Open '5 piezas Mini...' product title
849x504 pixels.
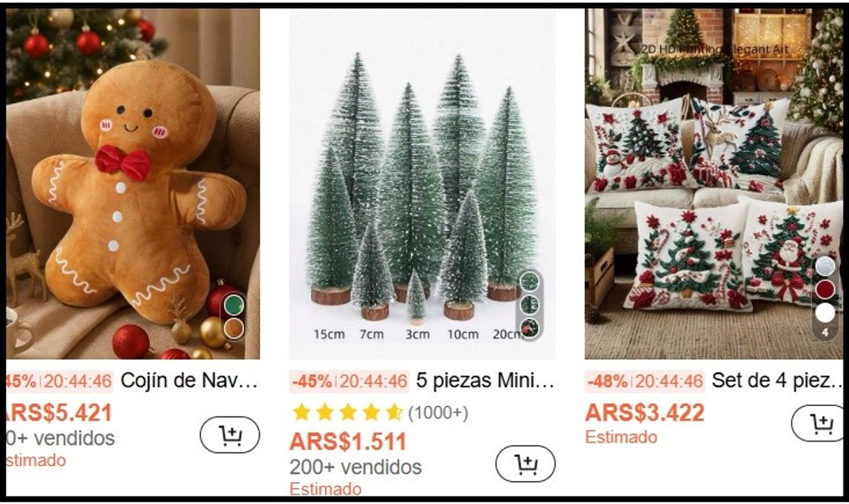tap(485, 381)
